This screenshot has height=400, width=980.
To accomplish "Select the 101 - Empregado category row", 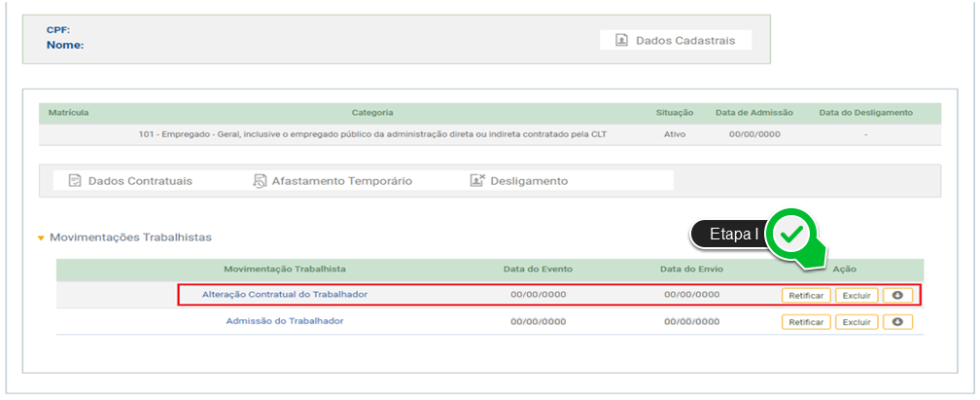I will tap(490, 134).
